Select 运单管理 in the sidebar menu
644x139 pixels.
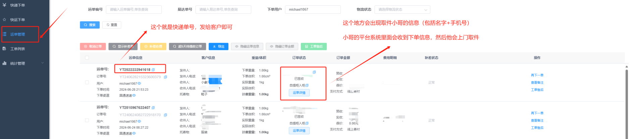click(17, 34)
